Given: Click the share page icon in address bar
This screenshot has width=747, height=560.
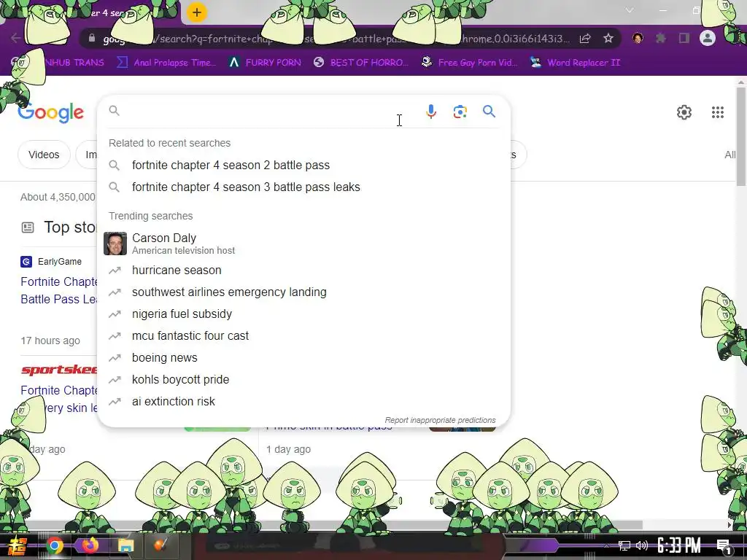Looking at the screenshot, I should [x=585, y=39].
